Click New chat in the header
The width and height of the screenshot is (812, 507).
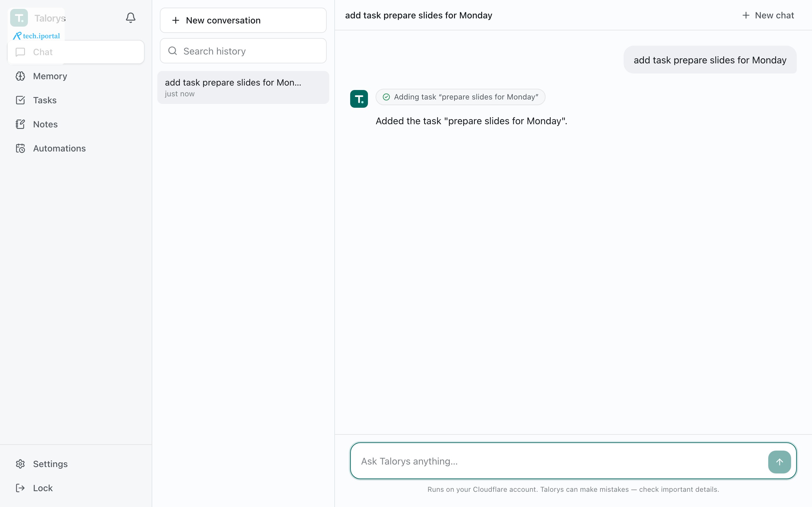pos(768,15)
